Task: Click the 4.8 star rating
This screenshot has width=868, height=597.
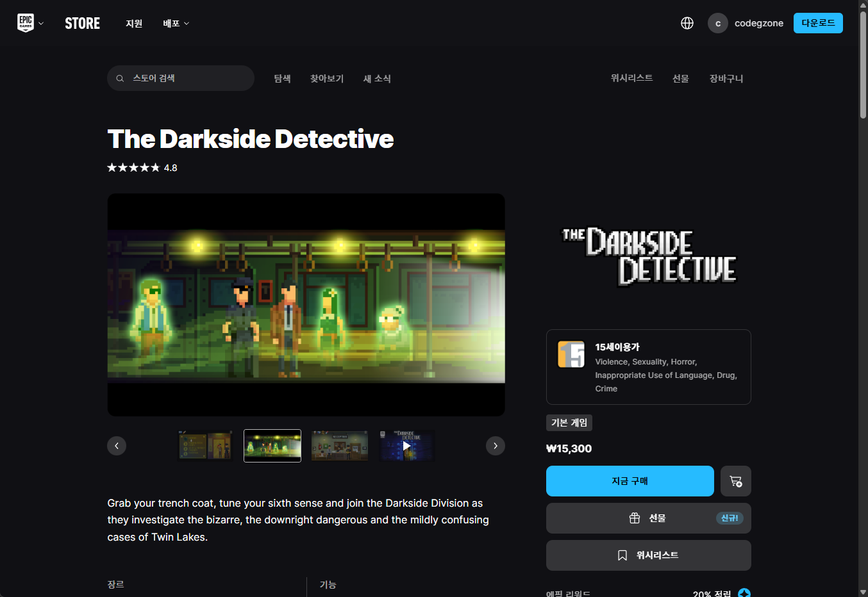Action: [142, 168]
